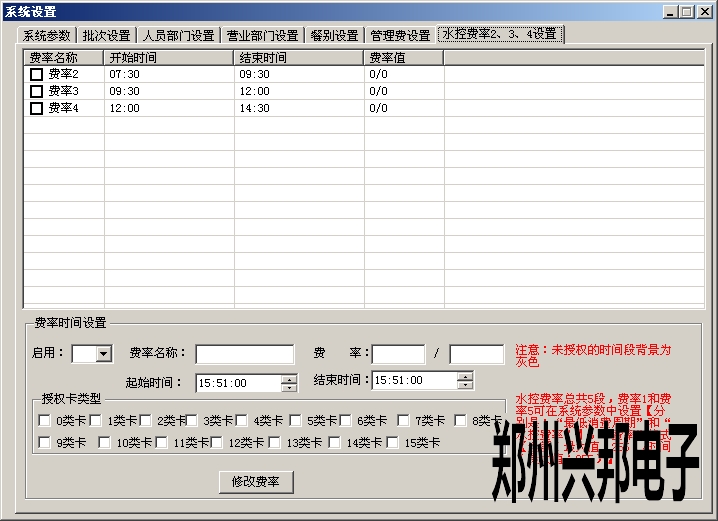Screen dimensions: 718x521
Task: Focus the first 费率 value field
Action: point(398,354)
